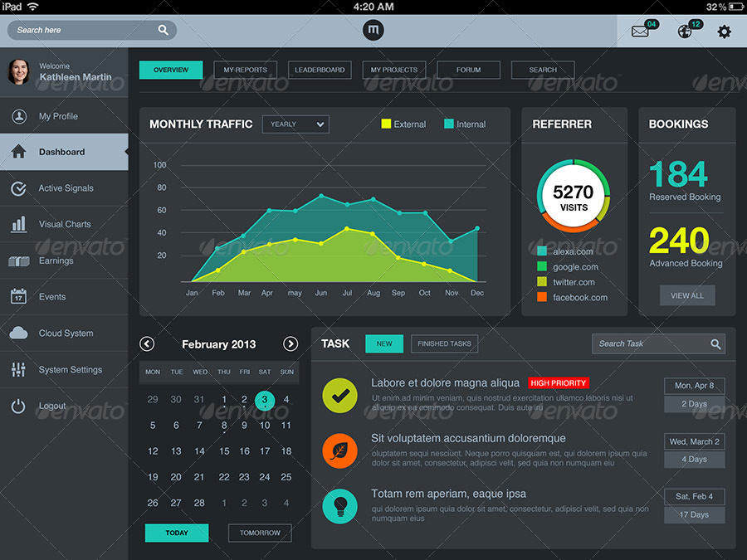Open the Finished Tasks tab
The height and width of the screenshot is (560, 747).
[x=444, y=343]
